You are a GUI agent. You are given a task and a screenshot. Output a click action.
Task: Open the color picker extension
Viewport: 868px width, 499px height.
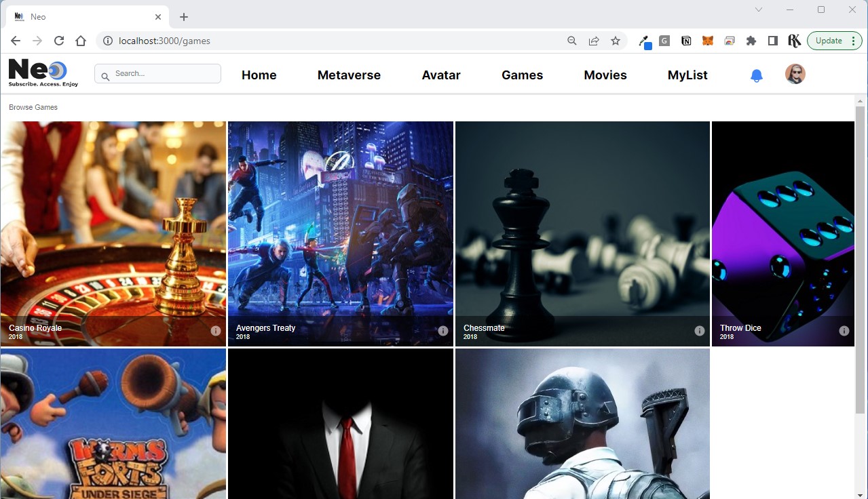[644, 41]
